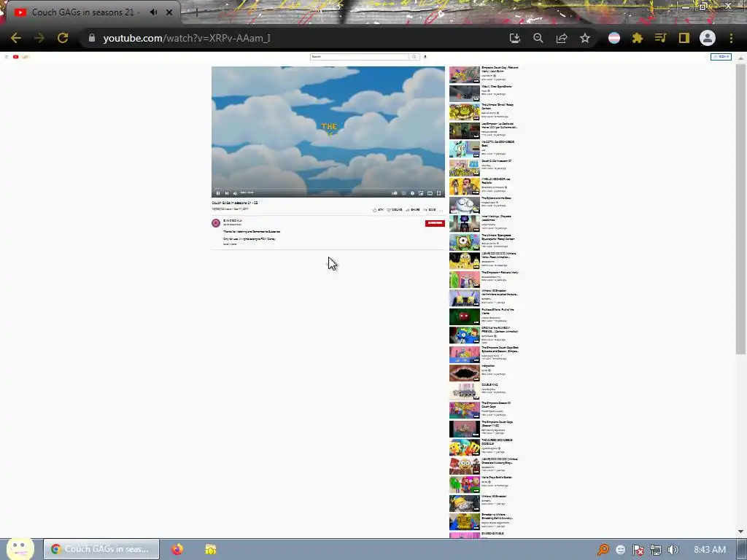Mute the video player volume
This screenshot has height=560, width=747.
(x=236, y=192)
